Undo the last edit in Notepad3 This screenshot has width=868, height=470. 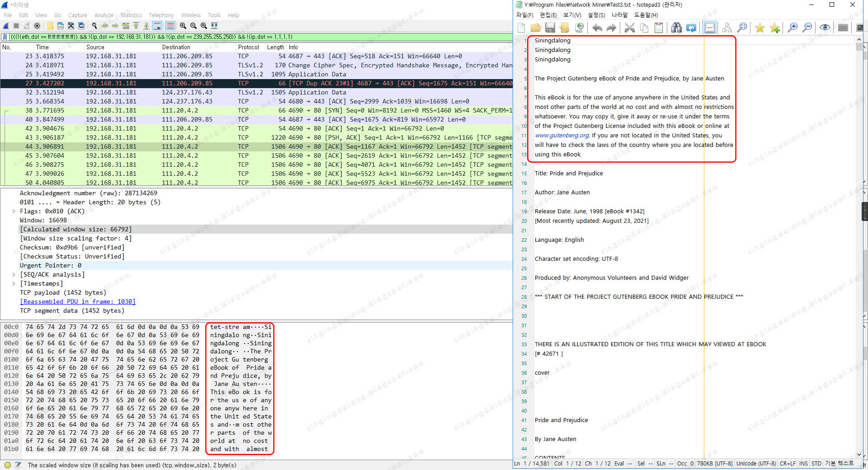pos(597,28)
